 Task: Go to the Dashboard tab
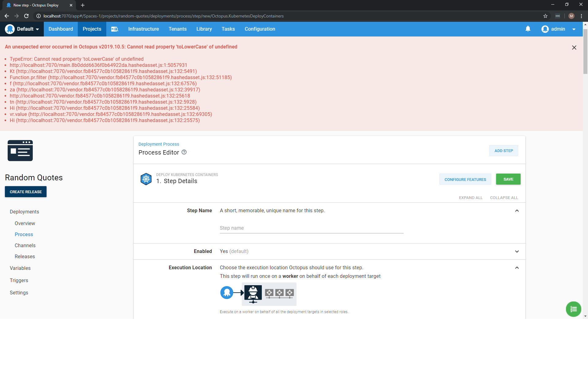pyautogui.click(x=61, y=29)
